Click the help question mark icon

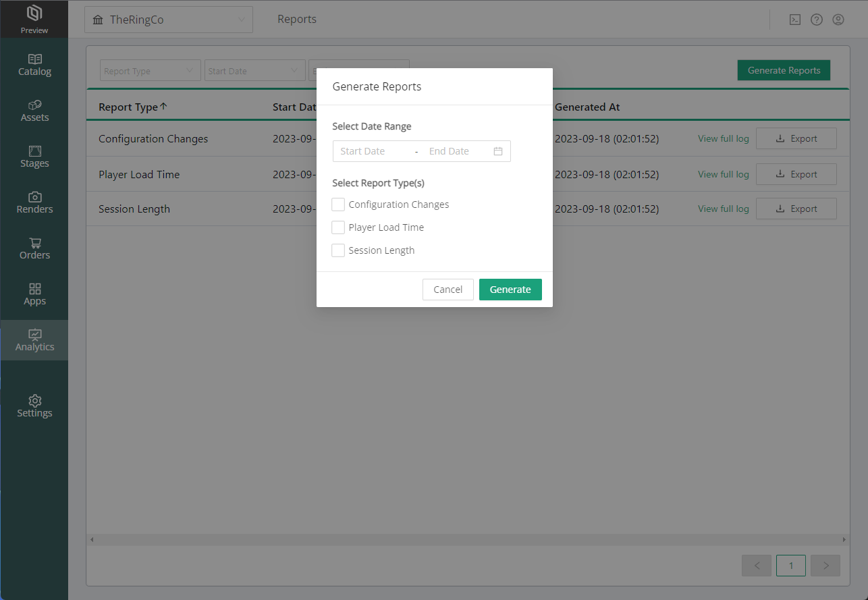click(x=816, y=20)
